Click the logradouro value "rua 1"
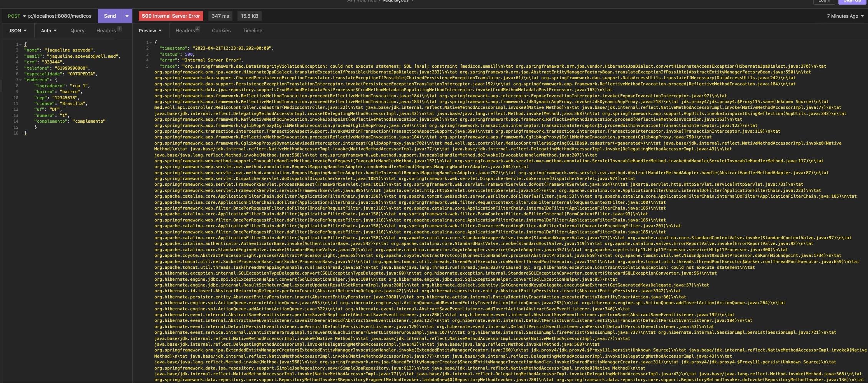 (x=79, y=86)
